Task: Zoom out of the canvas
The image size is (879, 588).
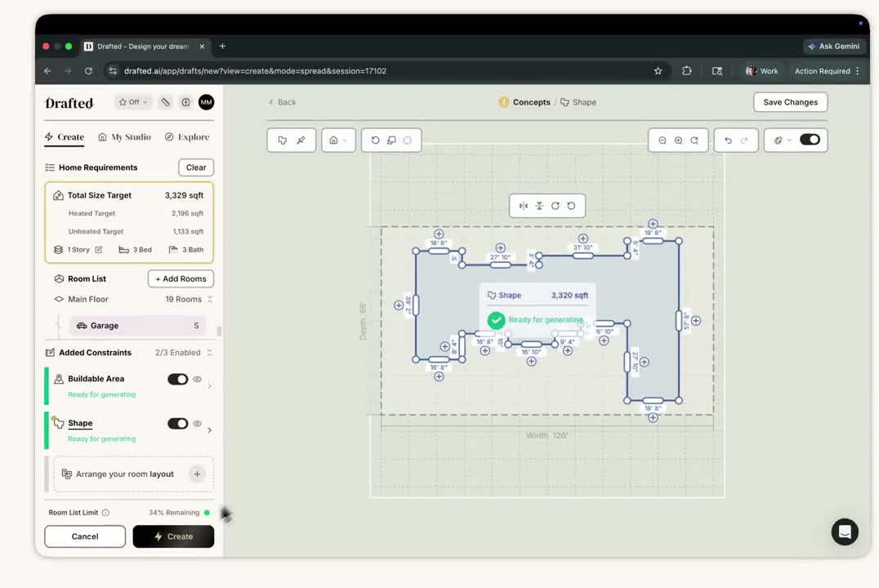Action: [663, 140]
